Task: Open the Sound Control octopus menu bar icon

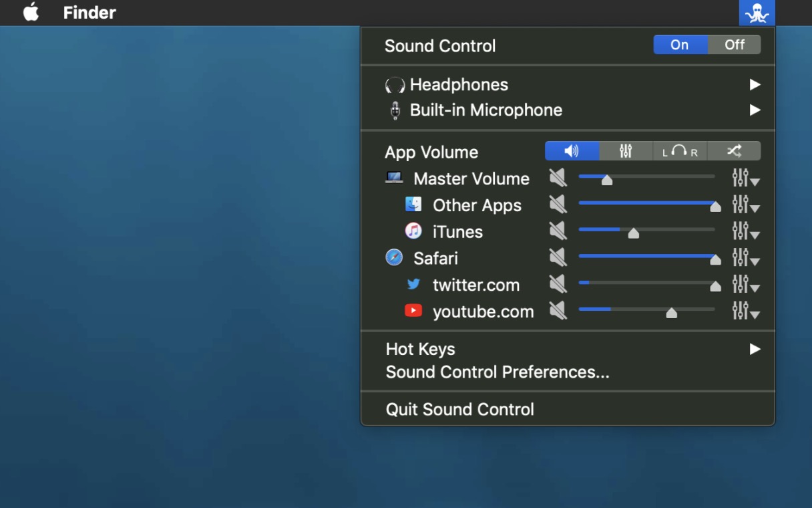Action: point(757,13)
